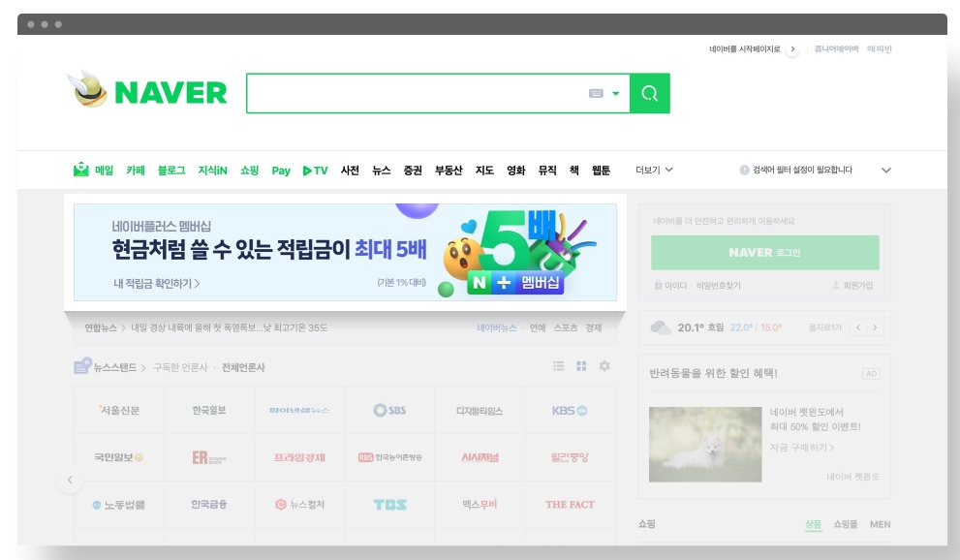Open the 영화 menu item
Image resolution: width=960 pixels, height=560 pixels.
coord(516,171)
